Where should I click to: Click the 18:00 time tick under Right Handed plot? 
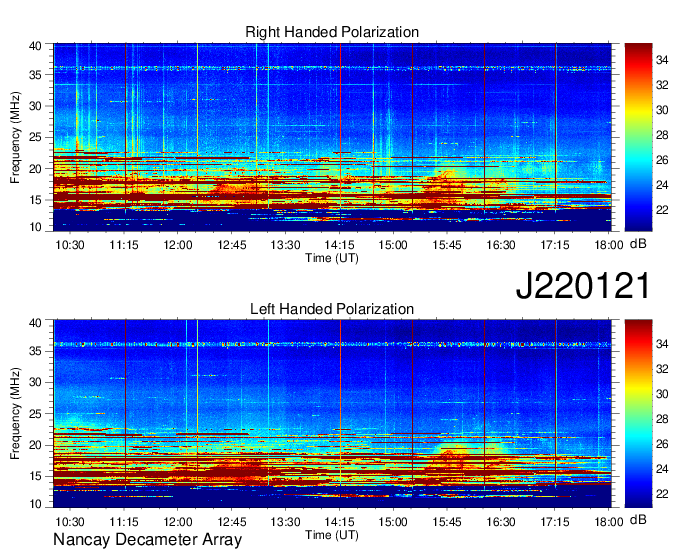tap(609, 245)
